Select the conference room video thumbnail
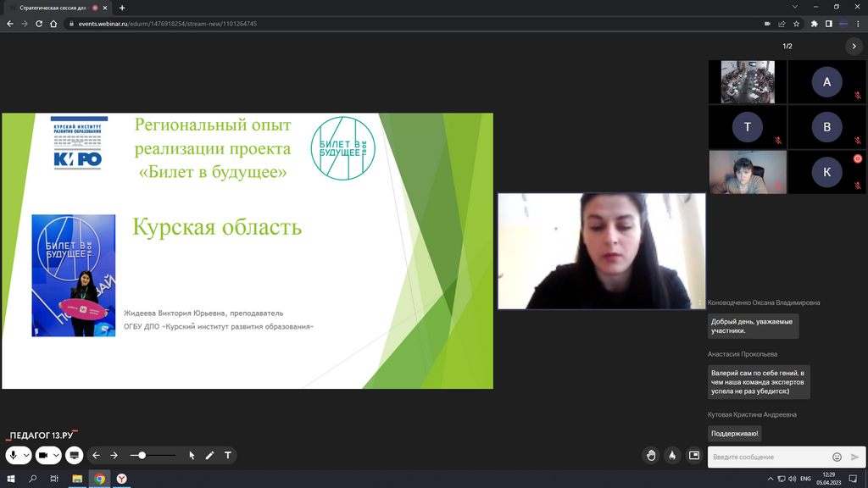This screenshot has width=868, height=488. [x=748, y=82]
